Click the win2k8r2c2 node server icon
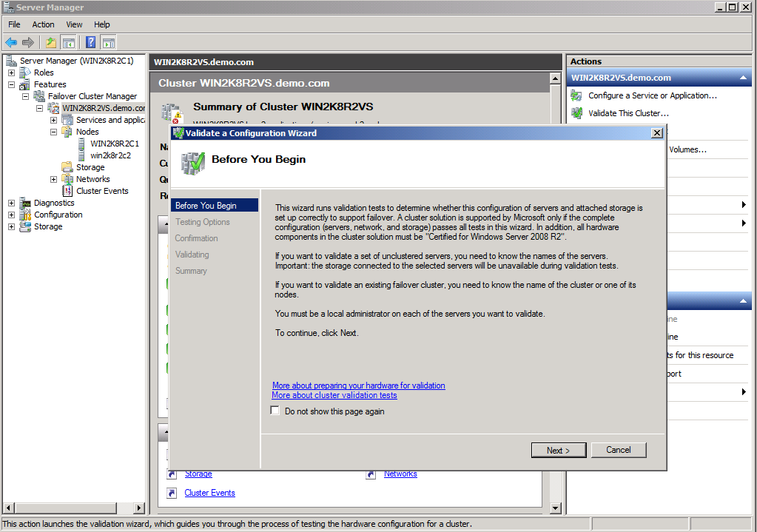 pyautogui.click(x=81, y=155)
